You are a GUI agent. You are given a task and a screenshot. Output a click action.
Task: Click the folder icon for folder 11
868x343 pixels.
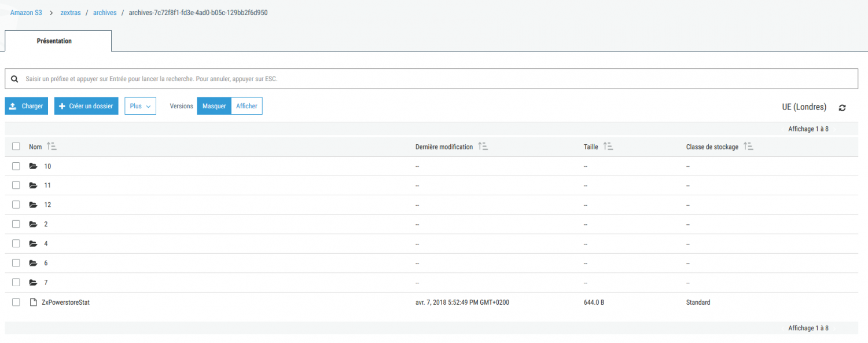33,185
